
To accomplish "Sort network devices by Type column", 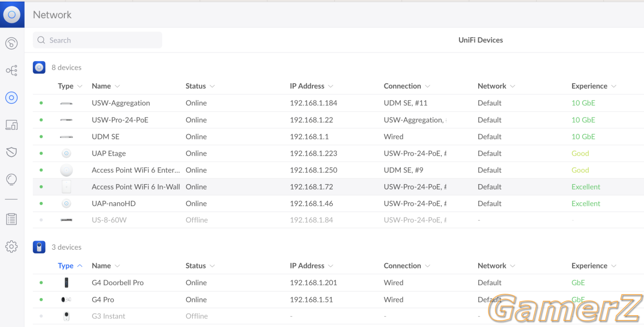I will click(70, 86).
